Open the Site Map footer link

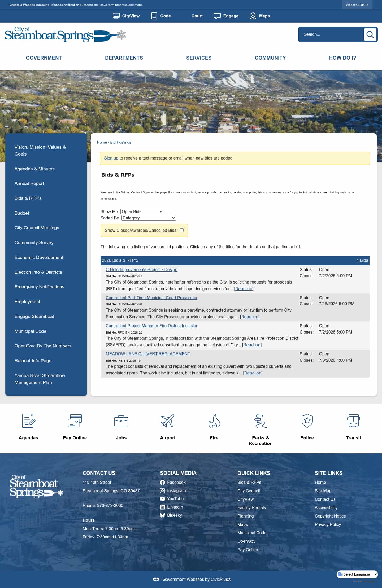(x=323, y=491)
